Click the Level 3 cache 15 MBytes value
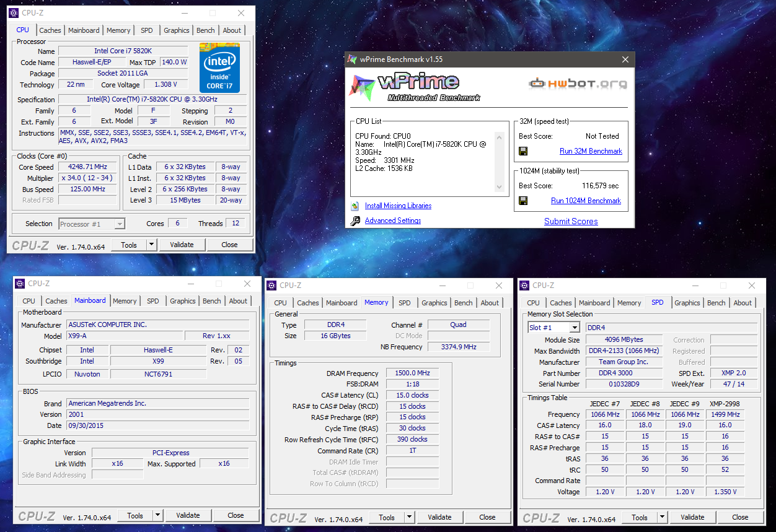This screenshot has width=776, height=532. (185, 200)
